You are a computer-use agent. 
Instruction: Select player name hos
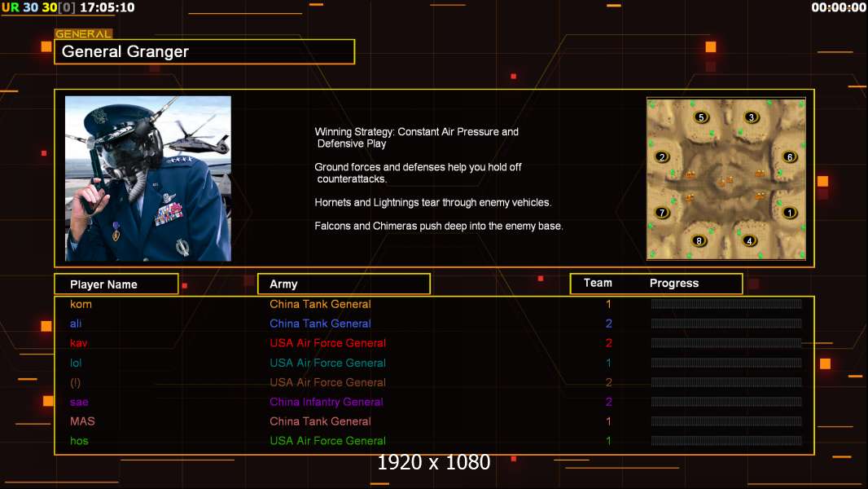[79, 441]
